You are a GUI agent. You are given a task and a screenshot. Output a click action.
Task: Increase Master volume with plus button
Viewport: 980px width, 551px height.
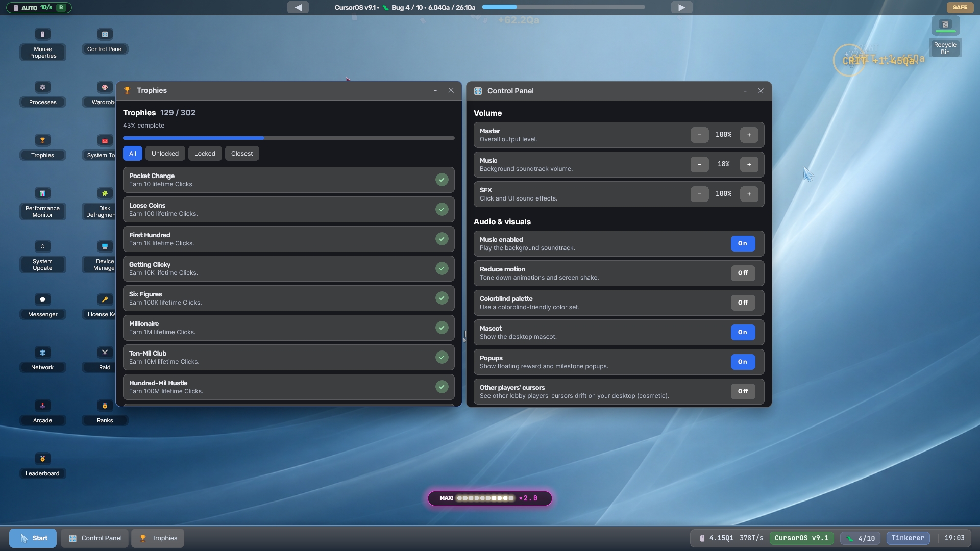(x=749, y=135)
